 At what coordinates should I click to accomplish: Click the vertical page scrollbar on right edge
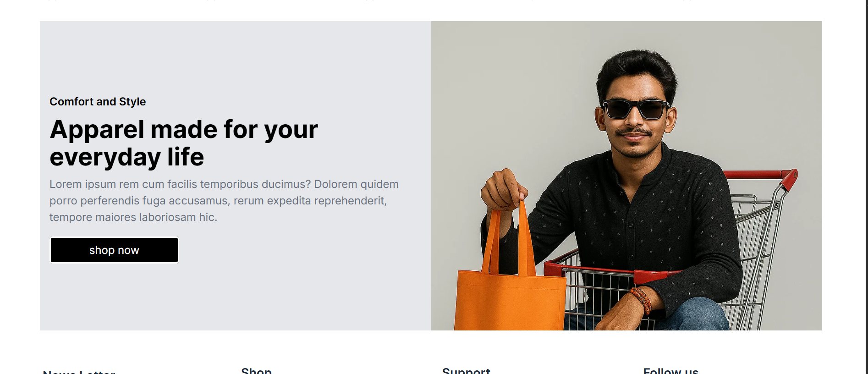[866, 187]
